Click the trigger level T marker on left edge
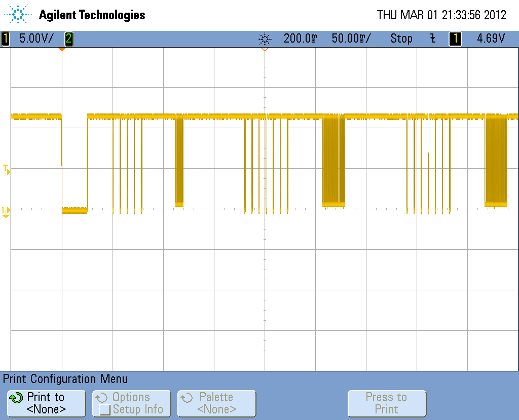 (7, 169)
